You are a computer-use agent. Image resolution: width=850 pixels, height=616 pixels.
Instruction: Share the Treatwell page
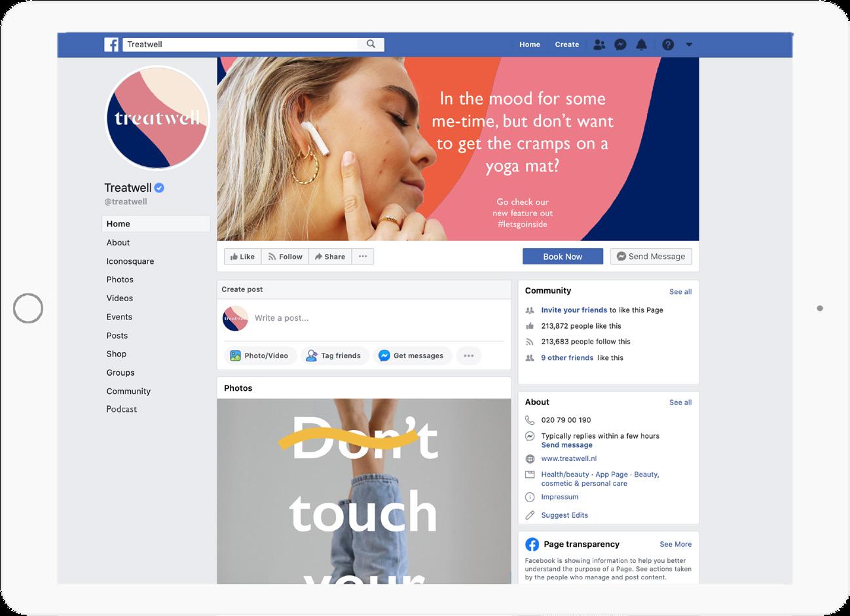coord(329,257)
